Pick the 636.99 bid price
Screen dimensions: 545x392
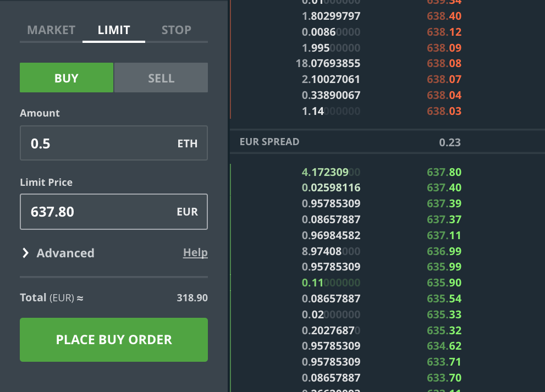pos(444,251)
